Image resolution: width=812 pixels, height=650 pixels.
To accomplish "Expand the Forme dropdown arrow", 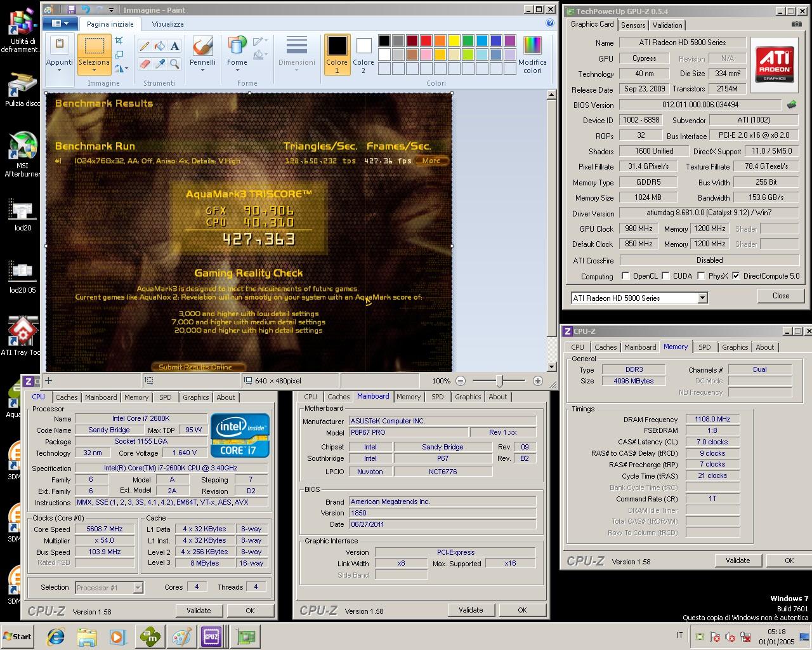I will pos(237,70).
